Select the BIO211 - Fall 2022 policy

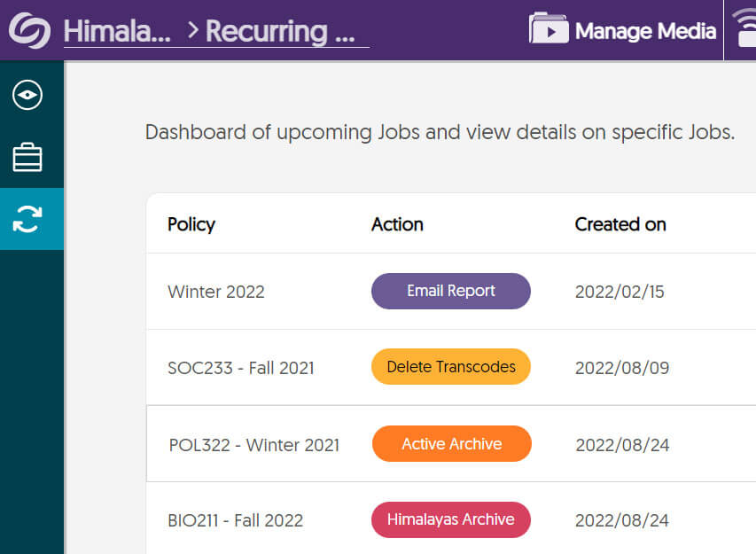tap(235, 520)
